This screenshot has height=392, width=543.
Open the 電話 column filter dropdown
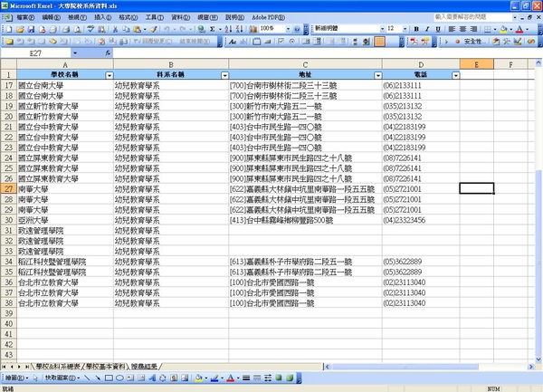456,75
